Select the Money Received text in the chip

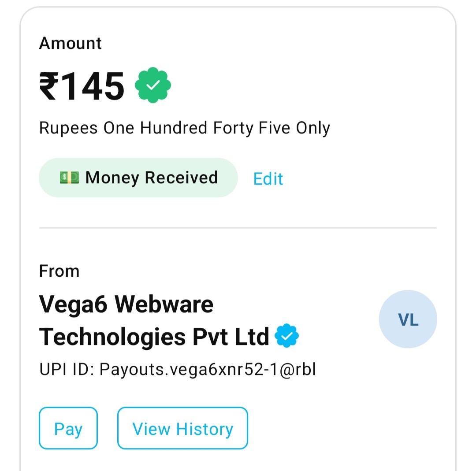tap(151, 178)
